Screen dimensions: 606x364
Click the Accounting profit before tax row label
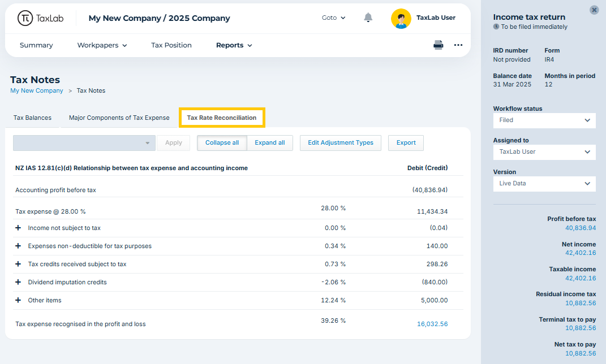tap(55, 190)
